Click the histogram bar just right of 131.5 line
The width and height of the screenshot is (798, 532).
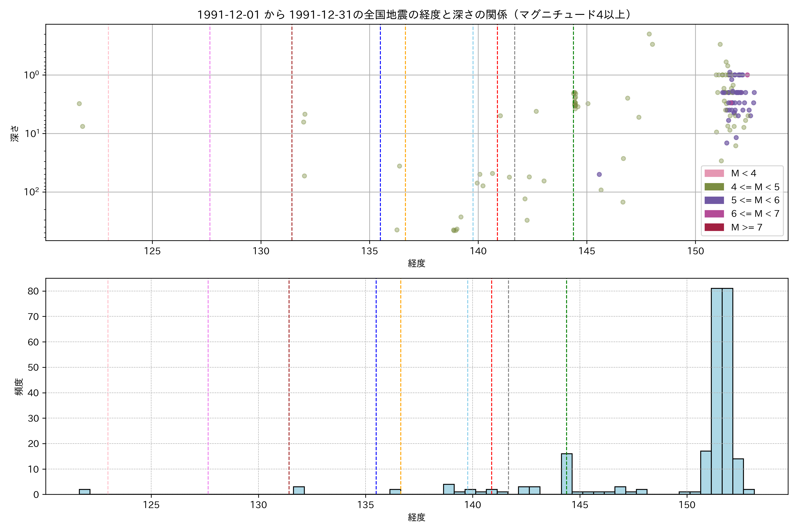tap(299, 491)
